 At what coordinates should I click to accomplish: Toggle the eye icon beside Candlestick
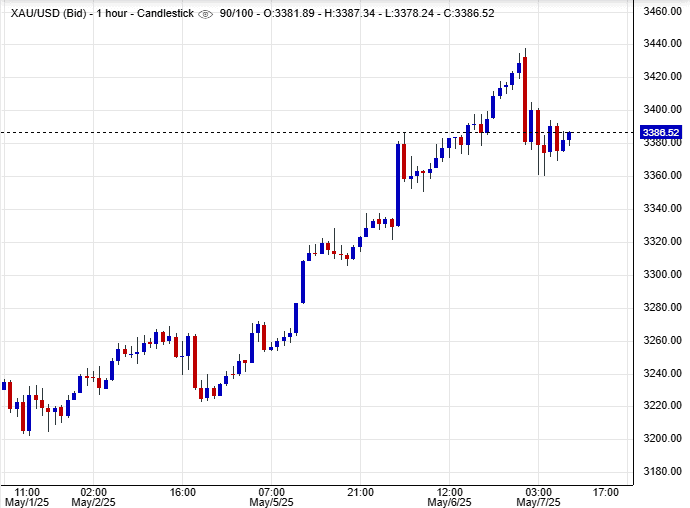pyautogui.click(x=206, y=14)
